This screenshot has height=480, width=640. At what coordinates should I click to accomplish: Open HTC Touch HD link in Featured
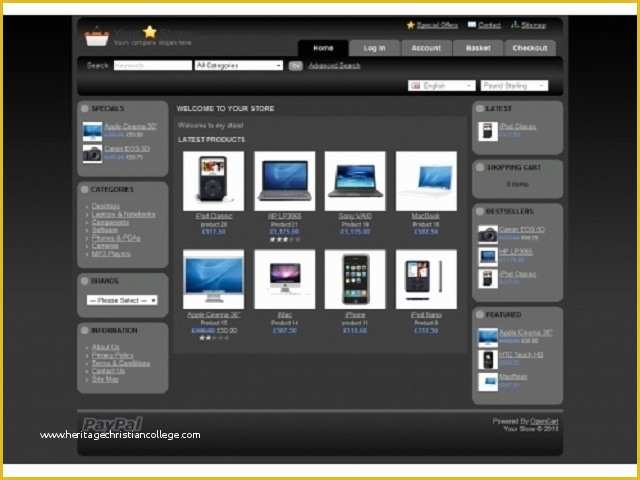(521, 355)
